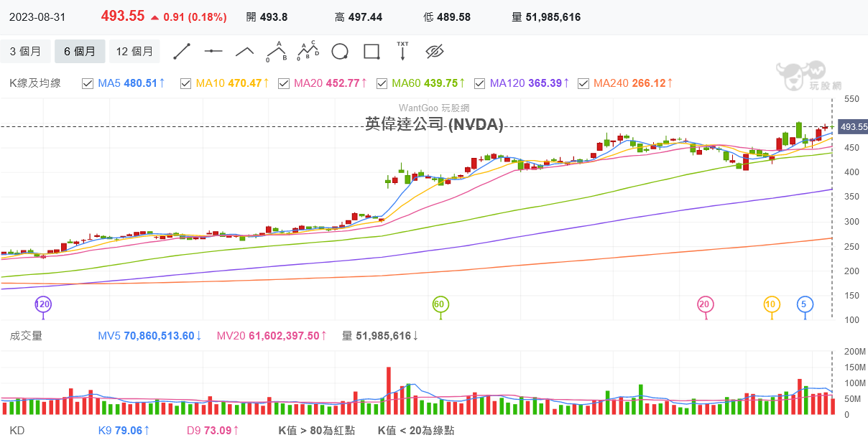The height and width of the screenshot is (440, 868).
Task: Click the 60-day marker on the chart
Action: coord(440,304)
